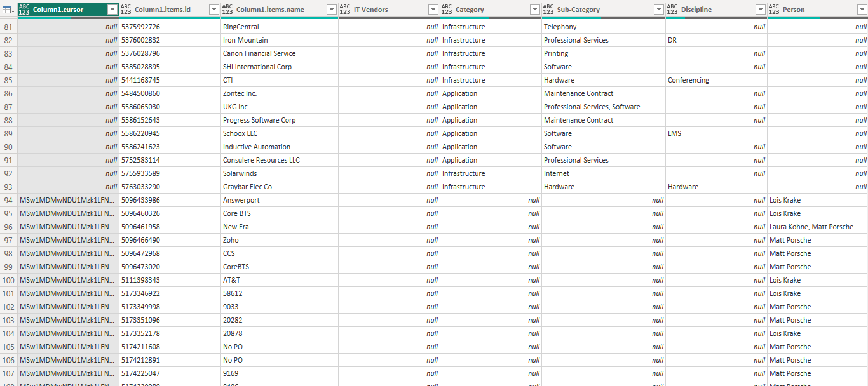The width and height of the screenshot is (868, 386).
Task: Click the Core BTS name cell in row 95
Action: click(280, 213)
